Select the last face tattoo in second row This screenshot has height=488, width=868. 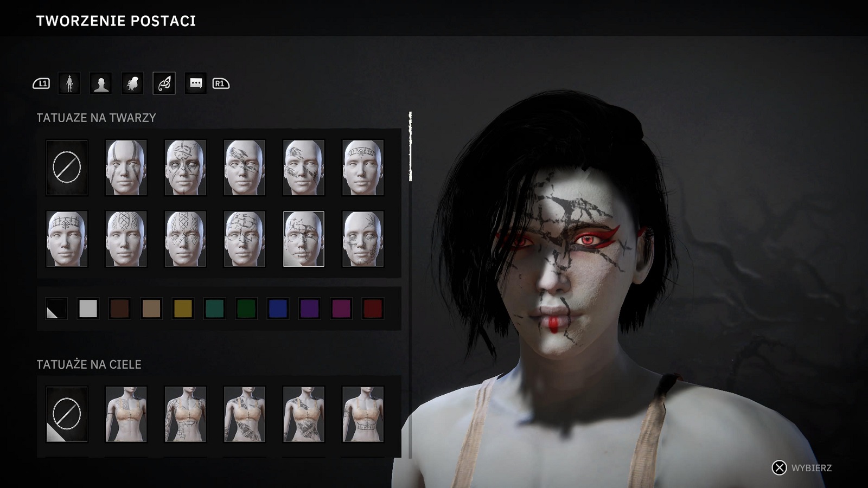(363, 239)
